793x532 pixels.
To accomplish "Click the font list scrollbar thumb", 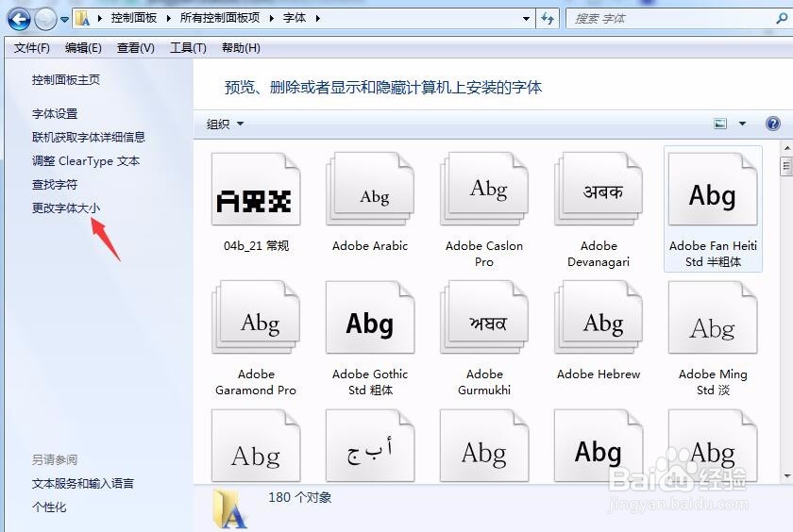I will point(786,166).
